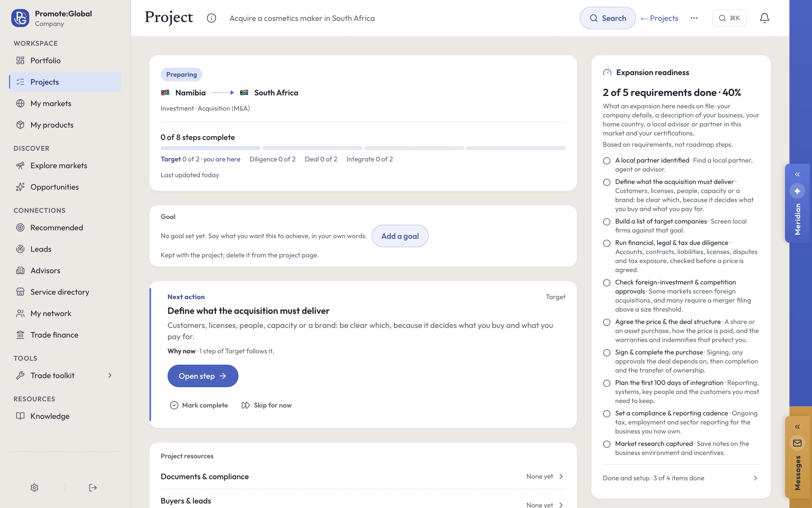Click the My markets globe icon
Image resolution: width=812 pixels, height=508 pixels.
21,104
